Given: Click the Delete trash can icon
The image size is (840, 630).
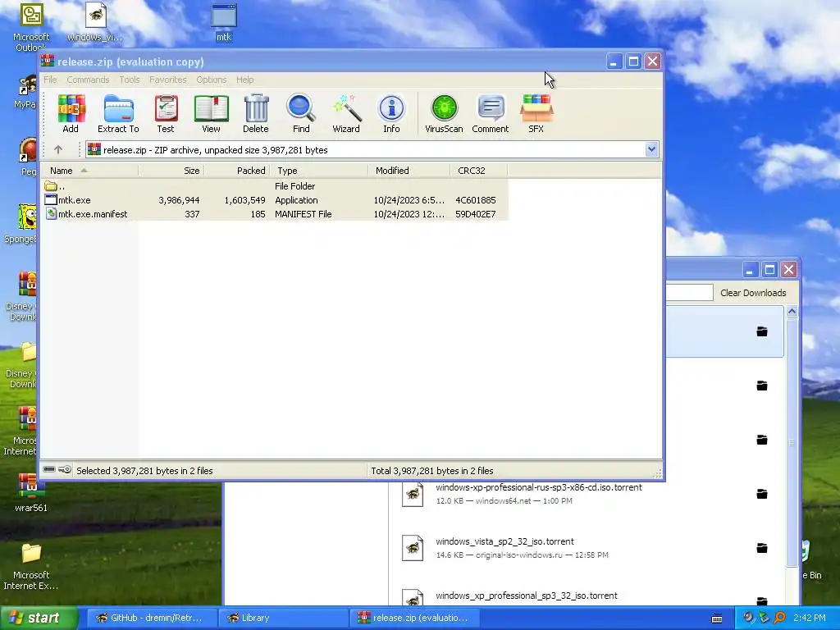Looking at the screenshot, I should tap(256, 113).
